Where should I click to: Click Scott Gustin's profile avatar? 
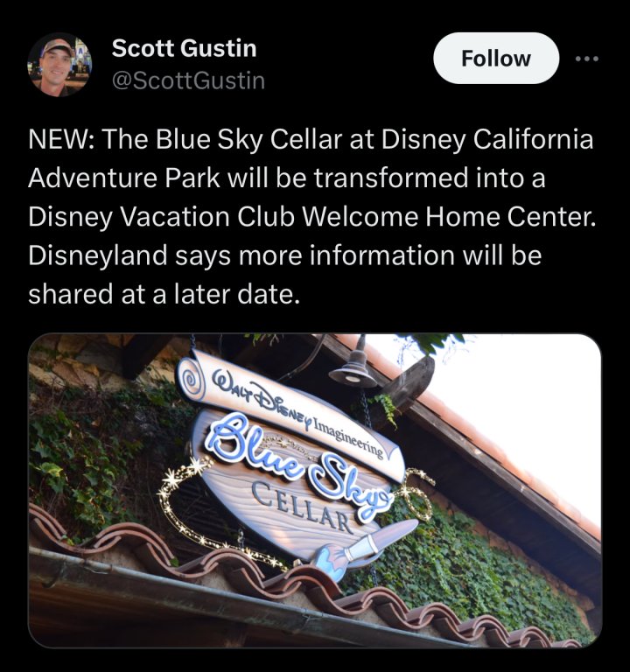pos(59,64)
